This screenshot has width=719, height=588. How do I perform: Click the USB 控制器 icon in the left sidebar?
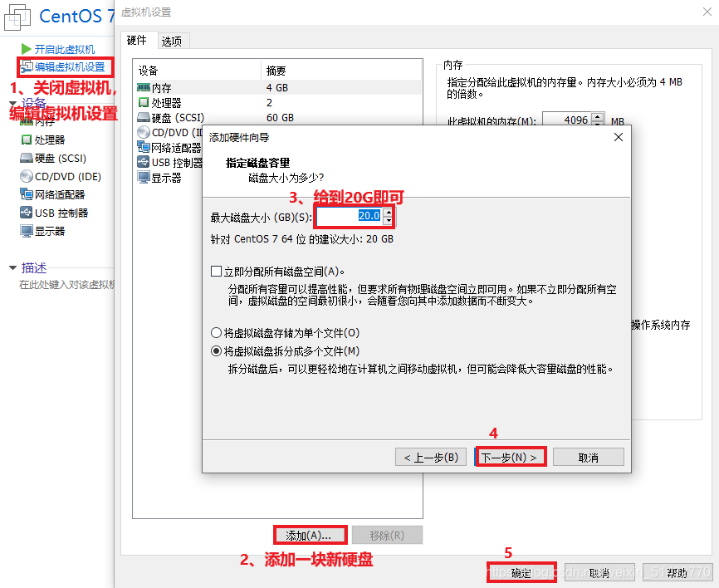[x=27, y=213]
